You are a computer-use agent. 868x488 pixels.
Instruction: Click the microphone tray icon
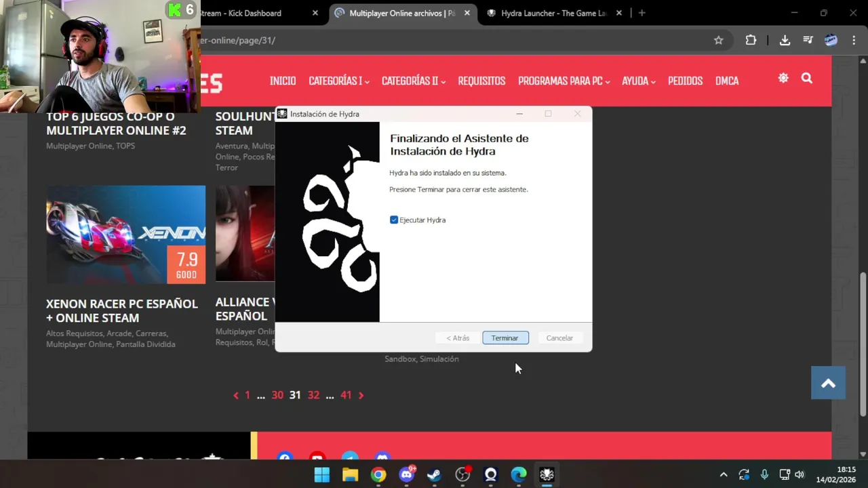pyautogui.click(x=764, y=474)
